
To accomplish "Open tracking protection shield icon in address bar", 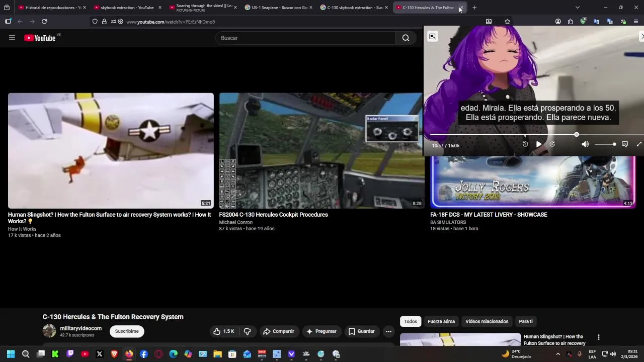I will coord(95,22).
